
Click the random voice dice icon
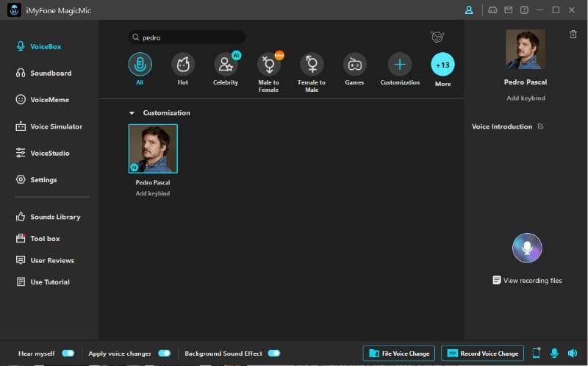point(437,37)
